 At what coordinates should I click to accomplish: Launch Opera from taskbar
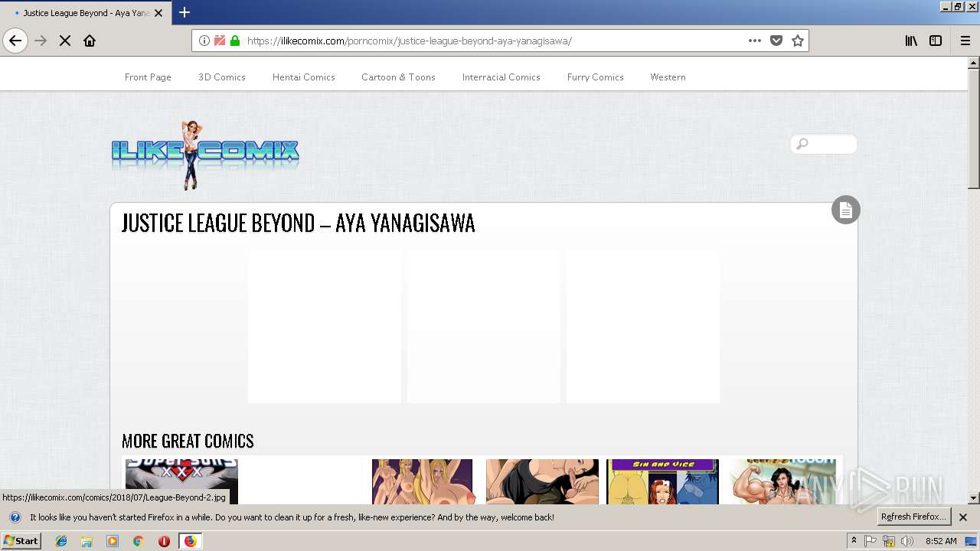pyautogui.click(x=164, y=541)
